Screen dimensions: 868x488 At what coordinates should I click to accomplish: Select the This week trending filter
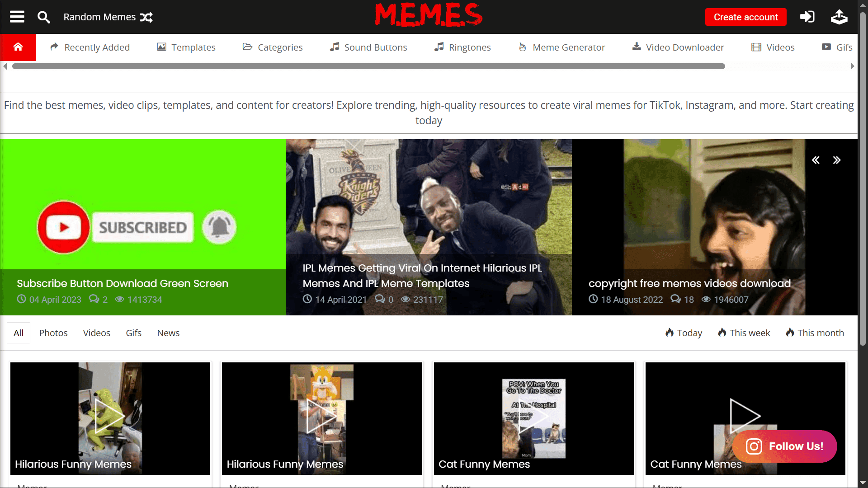click(x=744, y=333)
